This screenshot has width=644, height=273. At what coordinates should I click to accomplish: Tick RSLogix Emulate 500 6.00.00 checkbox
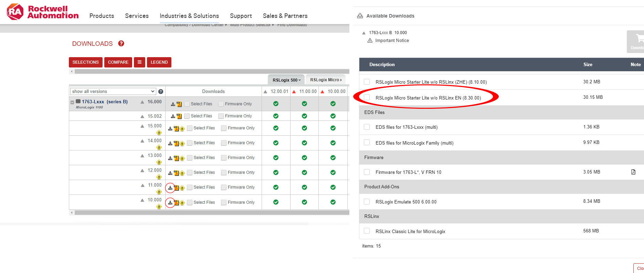point(367,201)
